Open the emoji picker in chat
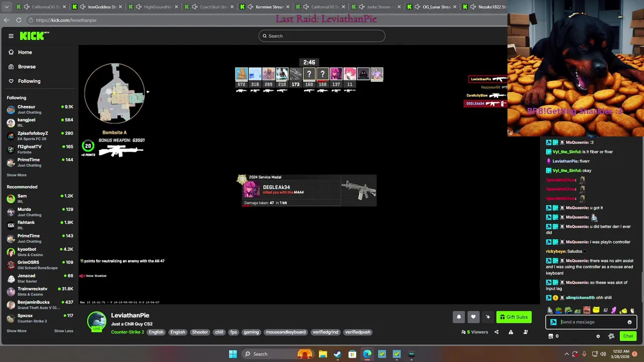Image resolution: width=644 pixels, height=362 pixels. 629,322
